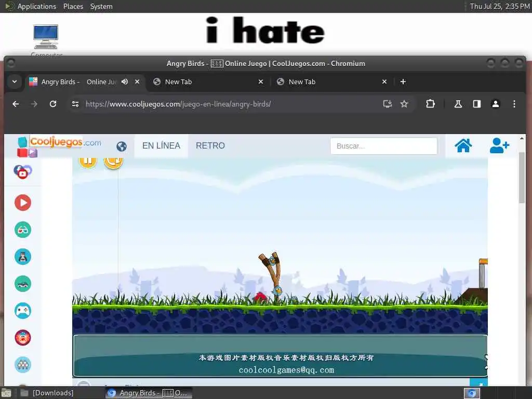The width and height of the screenshot is (532, 399).
Task: Pause the Angry Birds game
Action: pyautogui.click(x=88, y=162)
